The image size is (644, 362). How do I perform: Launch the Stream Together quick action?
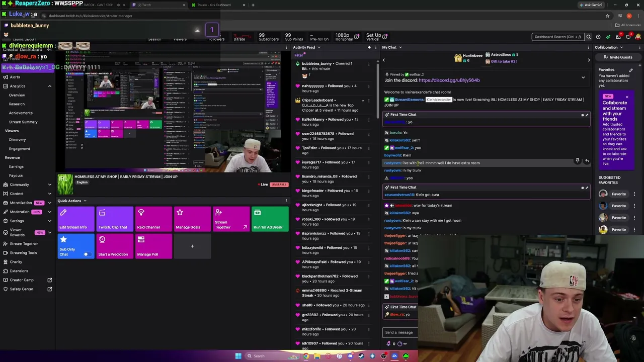point(231,219)
